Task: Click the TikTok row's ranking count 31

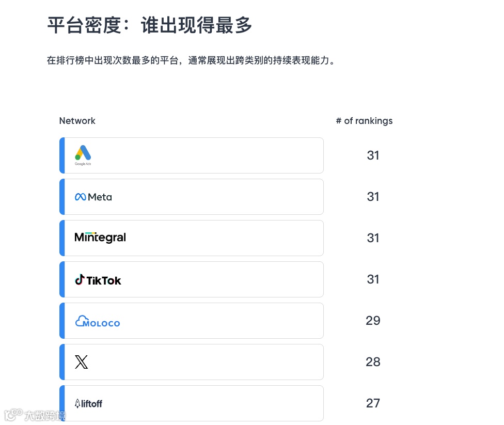Action: (x=373, y=279)
